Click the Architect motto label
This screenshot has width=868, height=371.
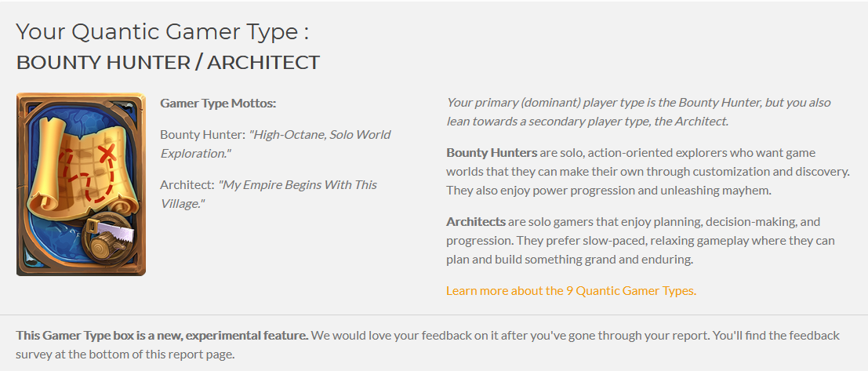click(187, 185)
